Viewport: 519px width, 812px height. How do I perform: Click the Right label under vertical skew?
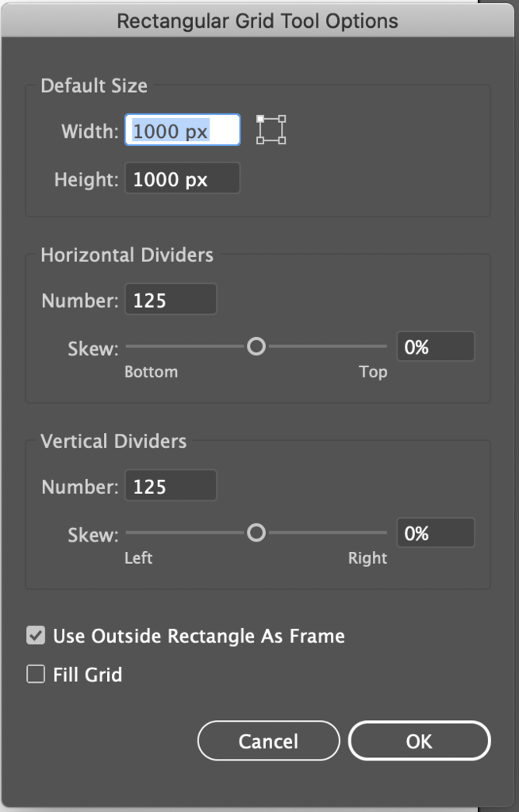pyautogui.click(x=367, y=558)
